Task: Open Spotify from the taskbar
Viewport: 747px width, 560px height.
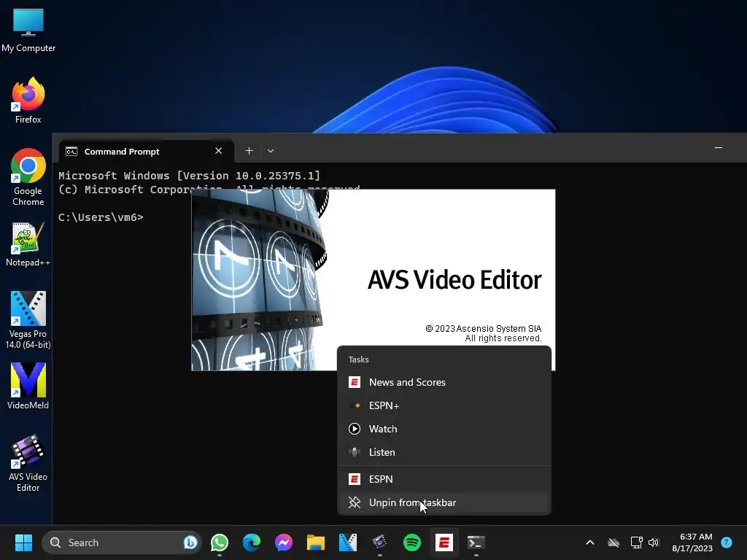Action: (412, 542)
